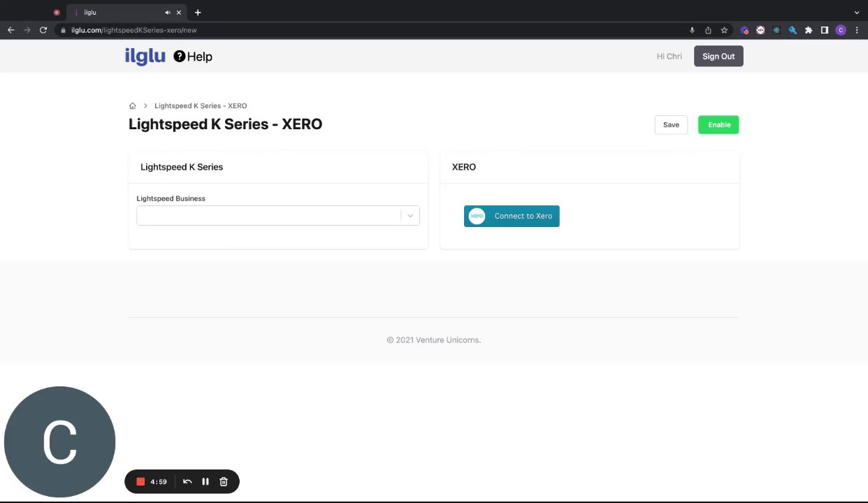
Task: Go back with the browser back arrow
Action: [10, 30]
